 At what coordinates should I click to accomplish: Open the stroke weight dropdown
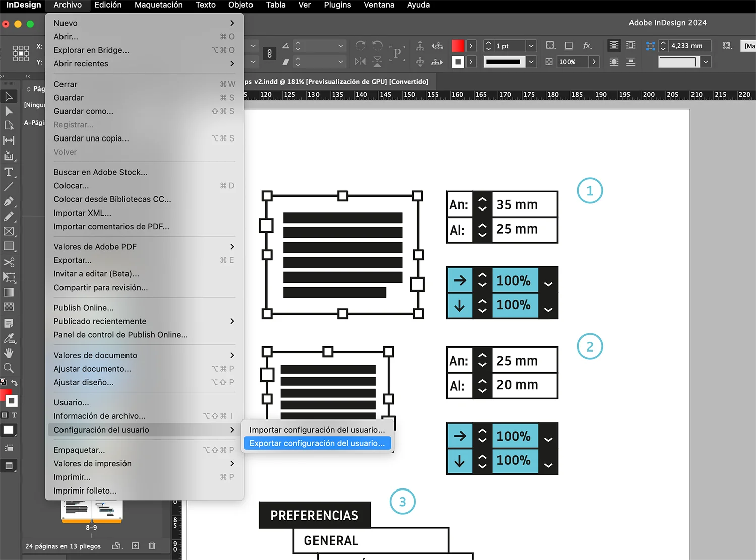[531, 46]
